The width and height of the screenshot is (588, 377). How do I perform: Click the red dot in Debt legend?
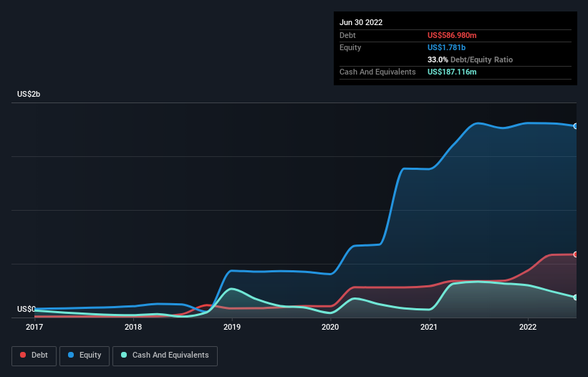tap(23, 355)
